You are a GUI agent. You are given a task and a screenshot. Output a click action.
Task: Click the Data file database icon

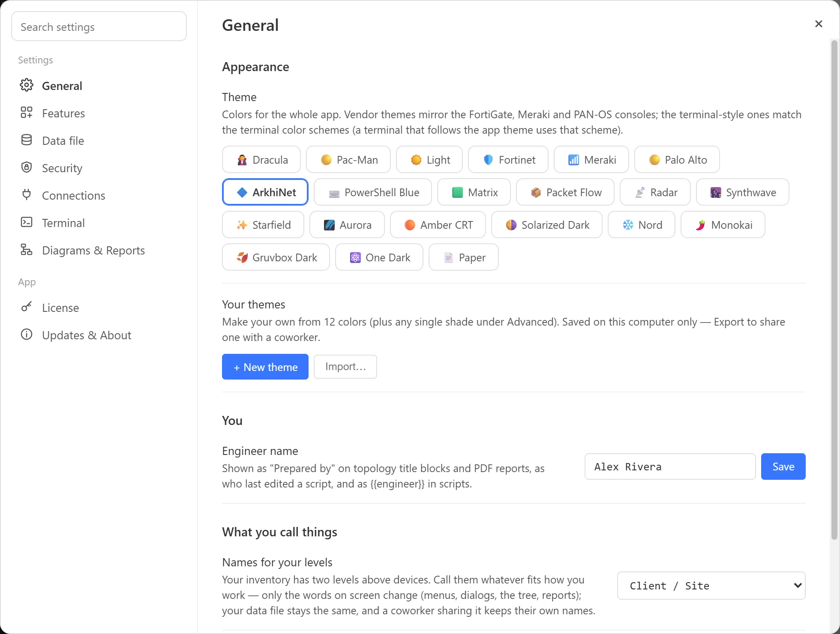pyautogui.click(x=27, y=140)
